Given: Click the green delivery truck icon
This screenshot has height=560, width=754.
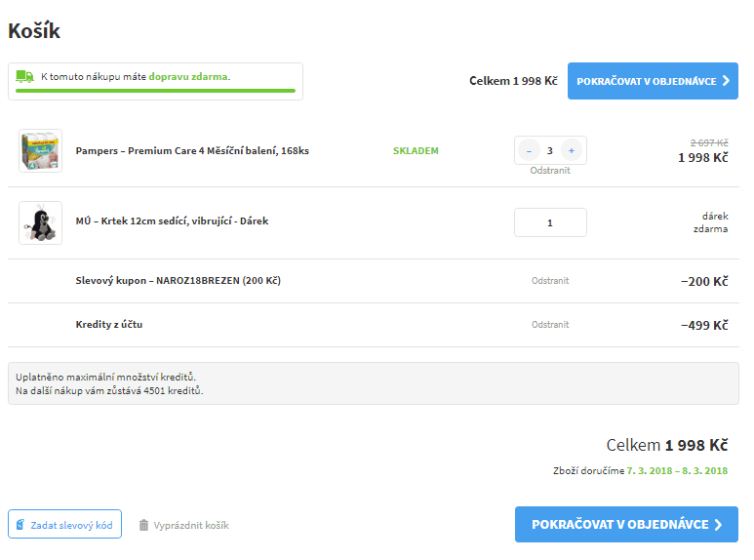Looking at the screenshot, I should pos(25,75).
